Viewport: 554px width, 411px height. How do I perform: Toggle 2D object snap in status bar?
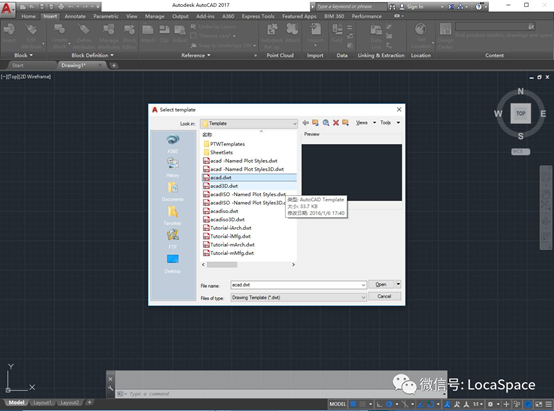pyautogui.click(x=430, y=404)
